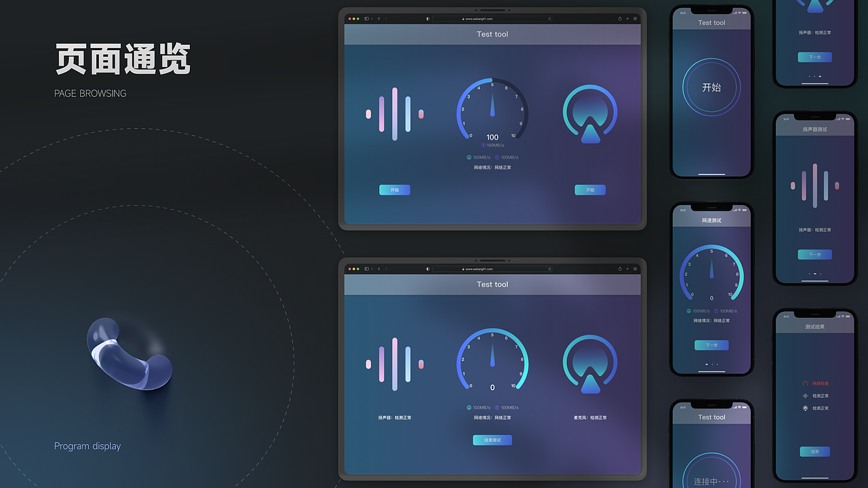Click 麦克风:检测正常 label in tablet

coord(590,418)
